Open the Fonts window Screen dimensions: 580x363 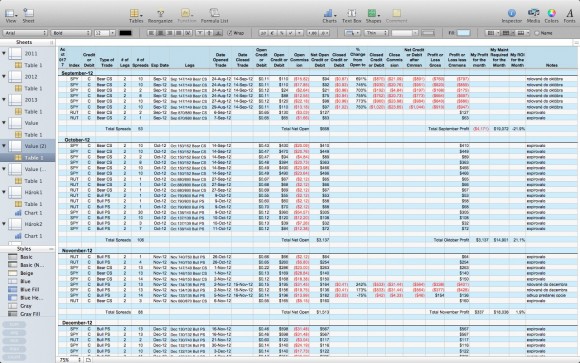click(569, 16)
